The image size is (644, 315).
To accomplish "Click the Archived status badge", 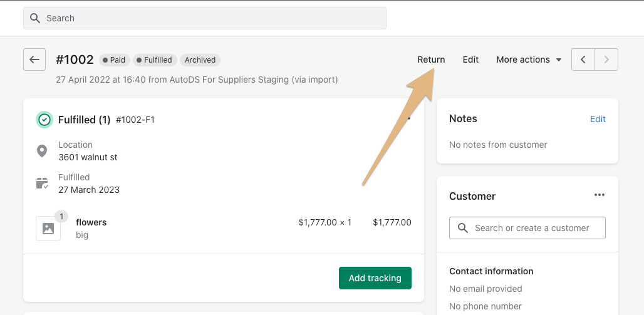I will [x=200, y=60].
